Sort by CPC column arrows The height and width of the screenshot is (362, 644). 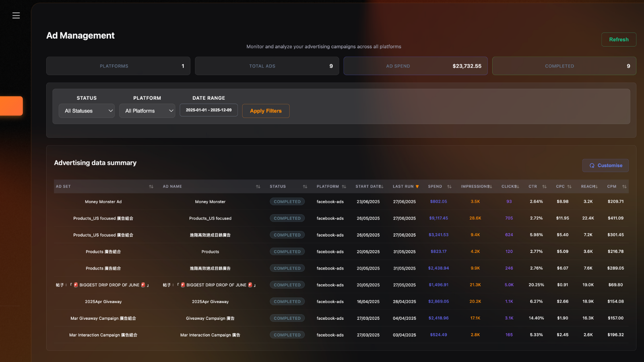(x=569, y=187)
